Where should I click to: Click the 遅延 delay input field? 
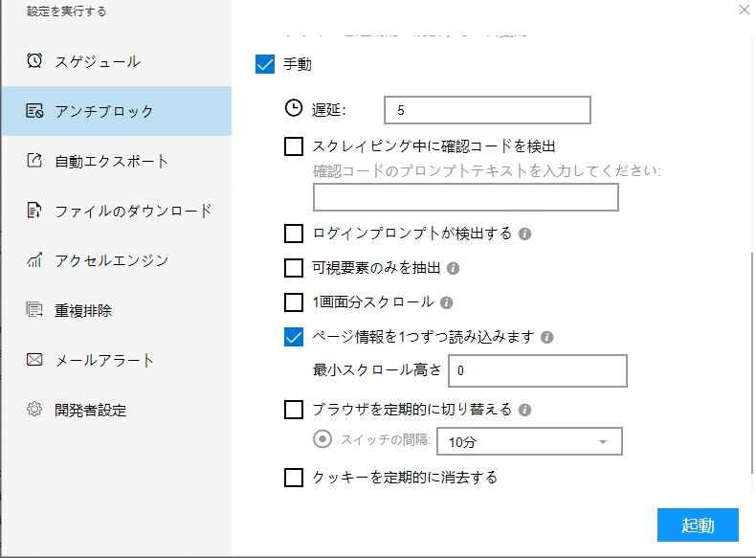[487, 110]
